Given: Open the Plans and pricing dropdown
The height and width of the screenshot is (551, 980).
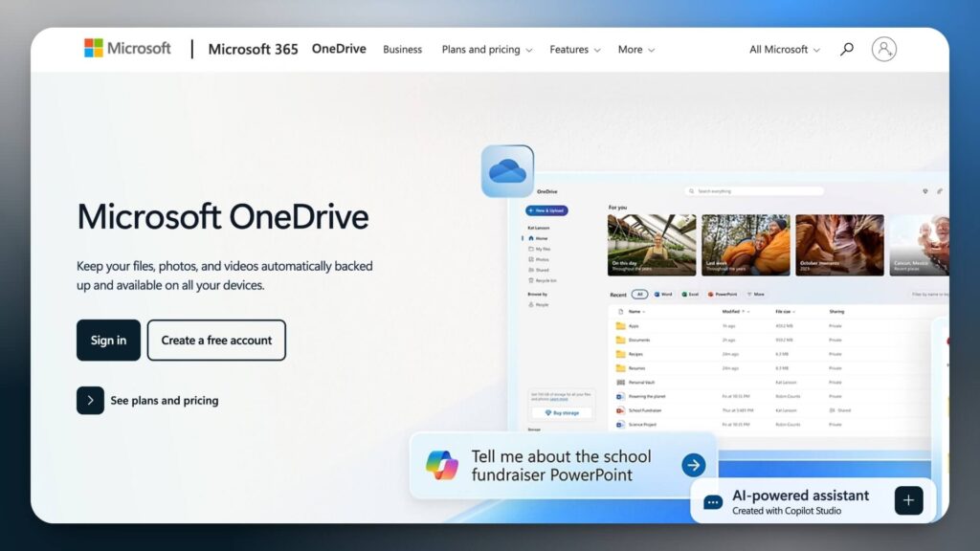Looking at the screenshot, I should coord(480,49).
